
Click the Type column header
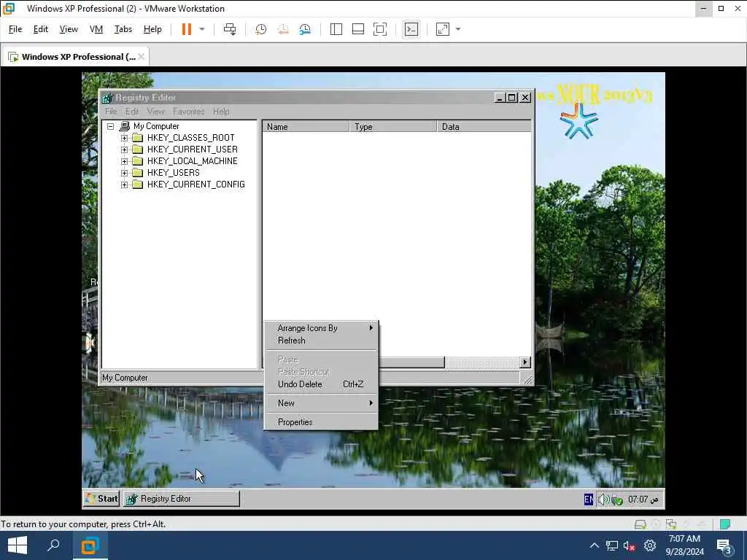393,127
